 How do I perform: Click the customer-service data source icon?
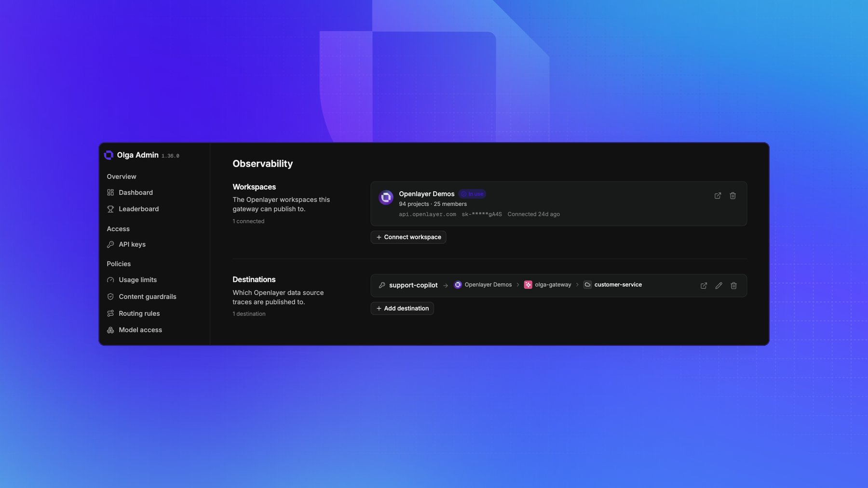587,285
